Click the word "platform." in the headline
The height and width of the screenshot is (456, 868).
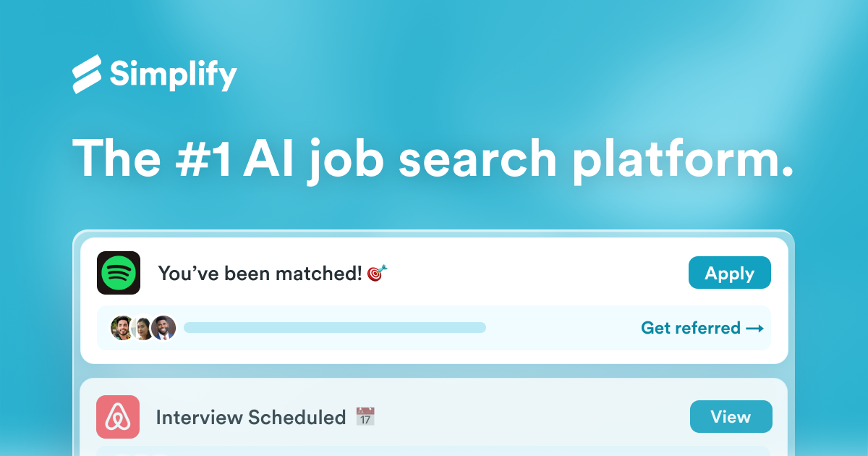(682, 157)
